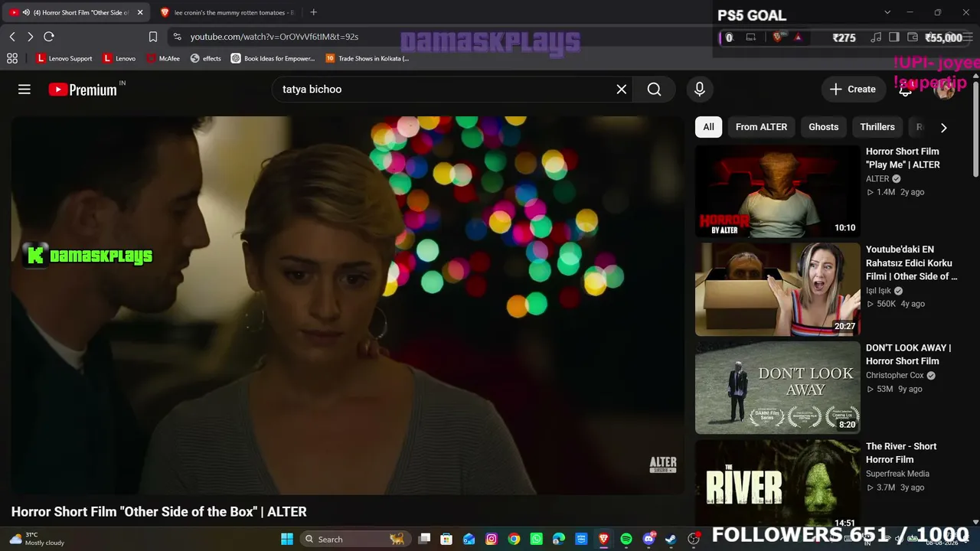Open Spotify from the taskbar
980x551 pixels.
(x=626, y=539)
